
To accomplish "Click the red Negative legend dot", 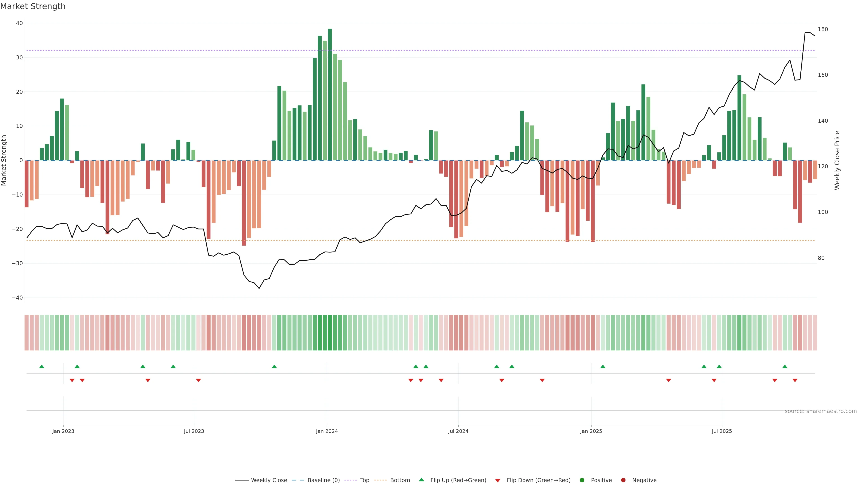I will pos(623,480).
